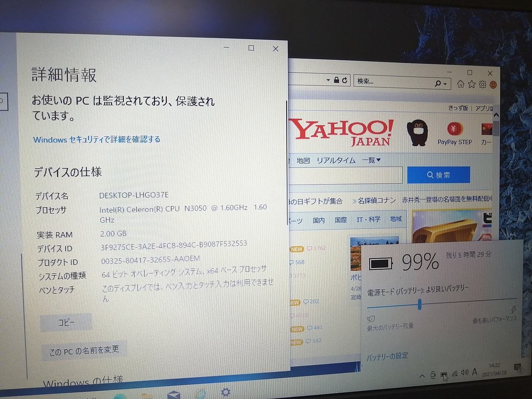Click the 残り 5 時間 29 分 remaining time
The width and height of the screenshot is (532, 399).
[x=468, y=255]
